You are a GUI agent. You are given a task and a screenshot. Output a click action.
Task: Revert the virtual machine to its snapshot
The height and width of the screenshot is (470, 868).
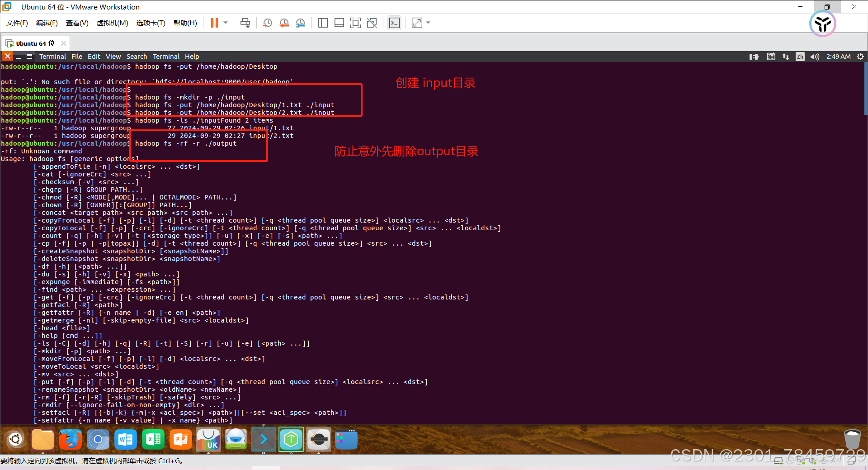pyautogui.click(x=284, y=23)
